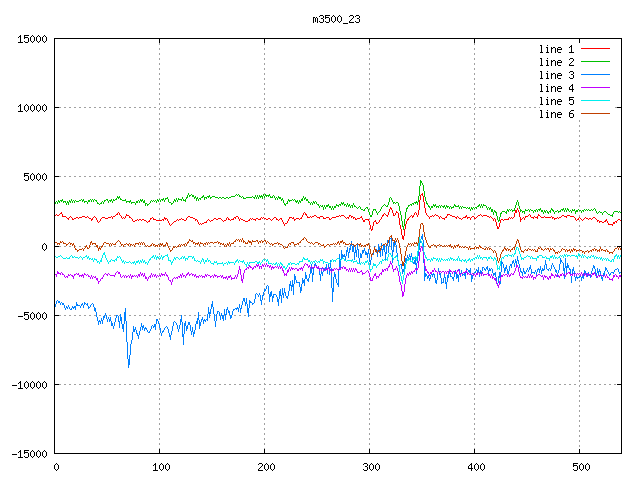This screenshot has width=640, height=480.
Task: Click the 300 x-axis tick label
Action: click(x=369, y=466)
